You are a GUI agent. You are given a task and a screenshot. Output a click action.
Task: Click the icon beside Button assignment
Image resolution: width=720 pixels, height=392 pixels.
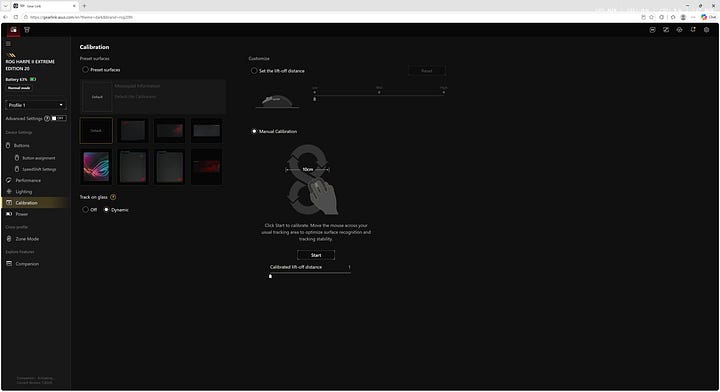(x=17, y=158)
